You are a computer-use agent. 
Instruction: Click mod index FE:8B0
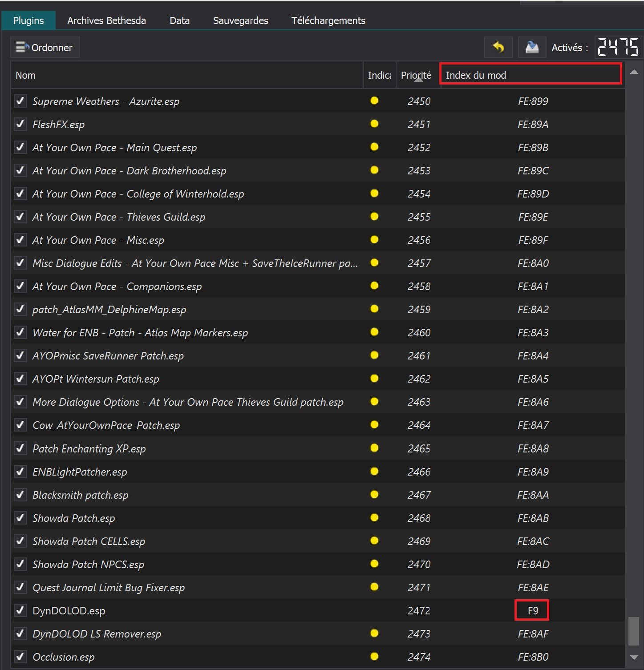(533, 657)
